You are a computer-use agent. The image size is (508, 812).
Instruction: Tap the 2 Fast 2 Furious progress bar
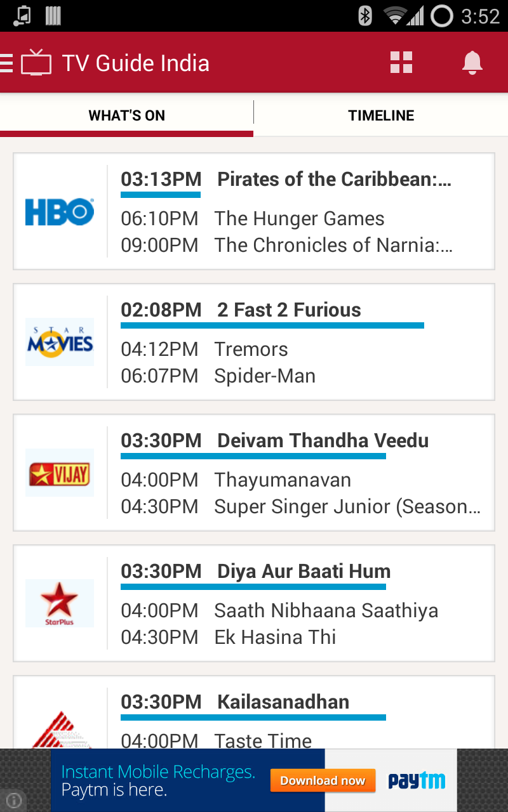pos(272,325)
